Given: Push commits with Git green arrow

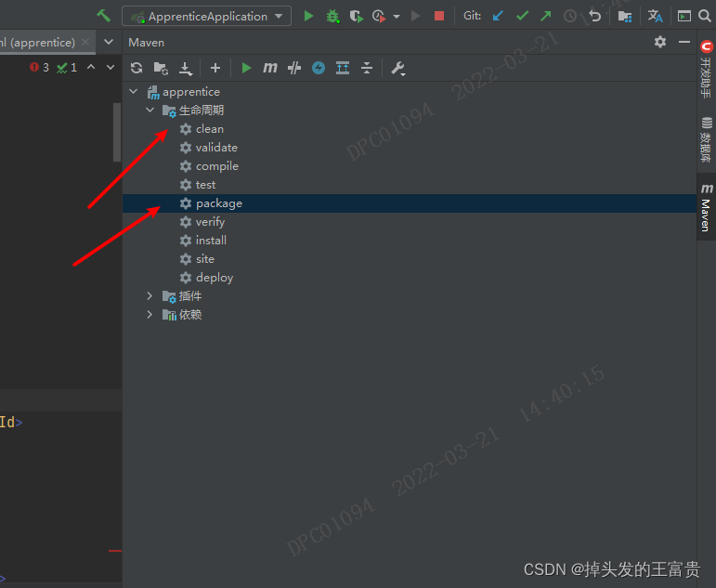Looking at the screenshot, I should pyautogui.click(x=545, y=16).
